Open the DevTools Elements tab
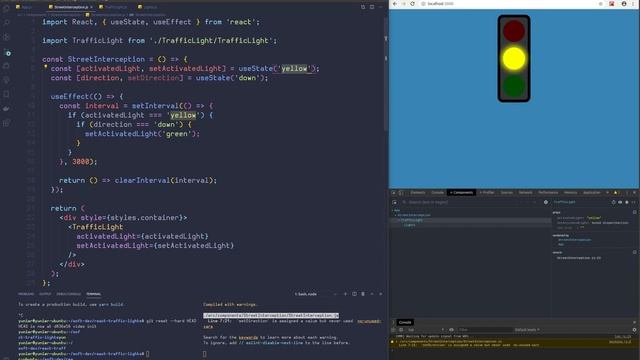 pyautogui.click(x=418, y=193)
